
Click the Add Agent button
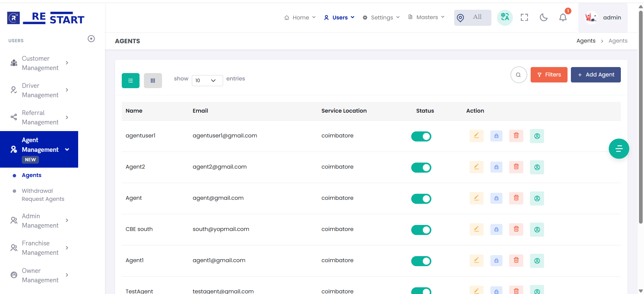(595, 75)
